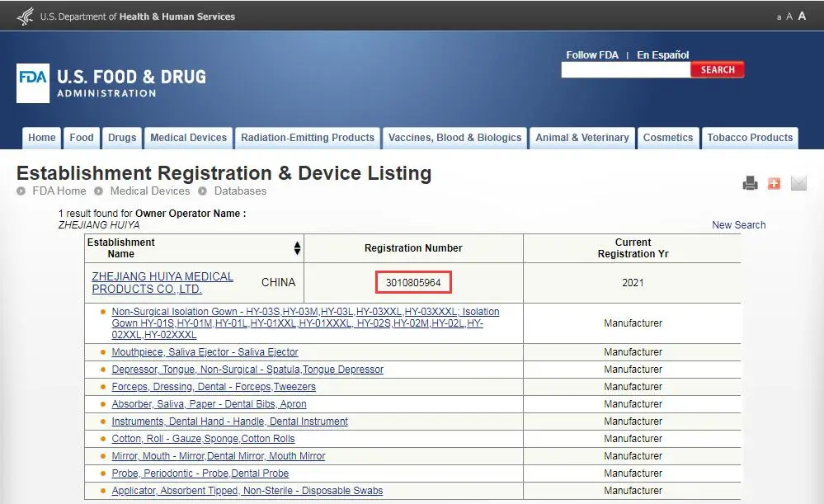Open the Tobacco Products tab

pyautogui.click(x=750, y=138)
